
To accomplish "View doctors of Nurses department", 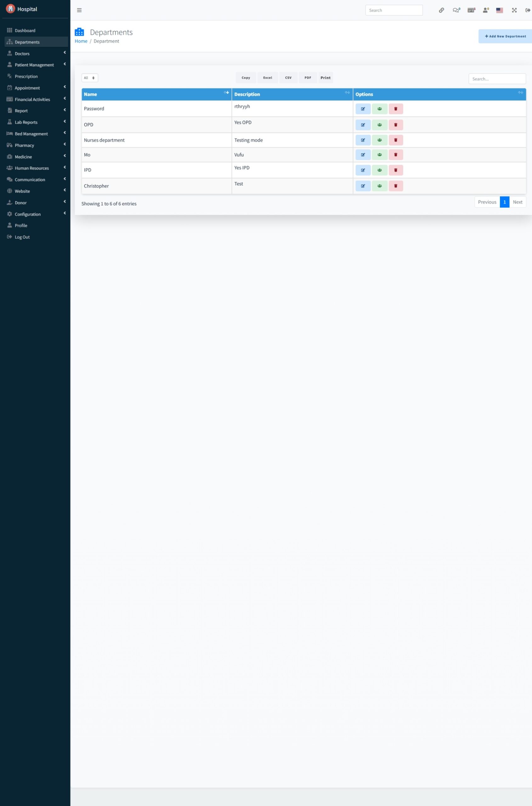I will (380, 140).
